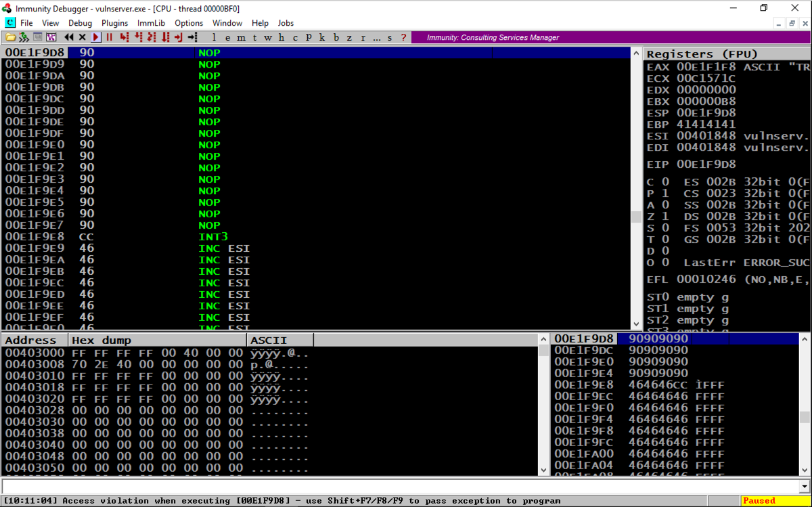Image resolution: width=812 pixels, height=507 pixels.
Task: Select dump row at address 00403008
Action: point(270,364)
